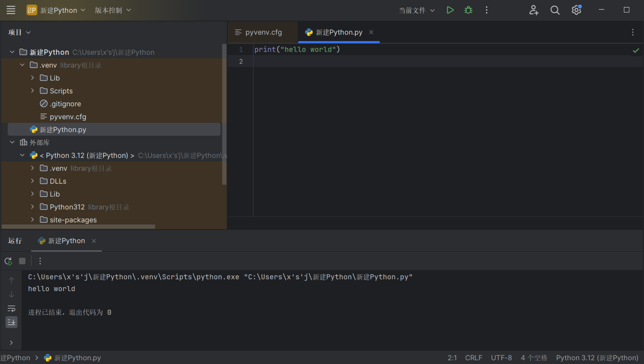Click the CRLF line separator widget
Image resolution: width=644 pixels, height=364 pixels.
click(473, 358)
